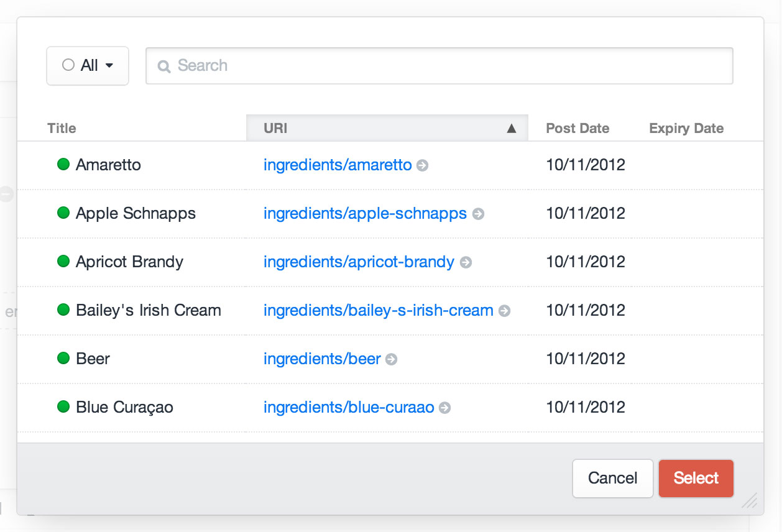The image size is (782, 532).
Task: Click the green status dot for Beer
Action: [x=63, y=359]
